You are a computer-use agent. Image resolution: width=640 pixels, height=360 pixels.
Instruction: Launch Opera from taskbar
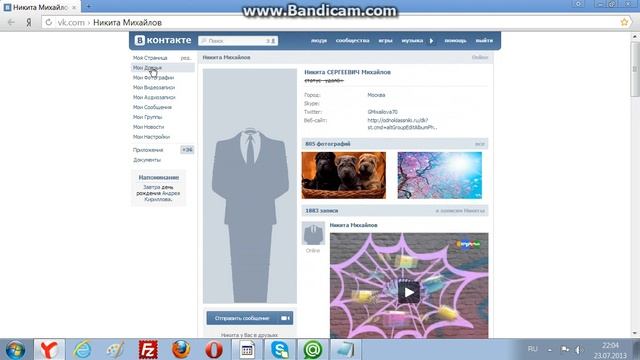click(214, 349)
